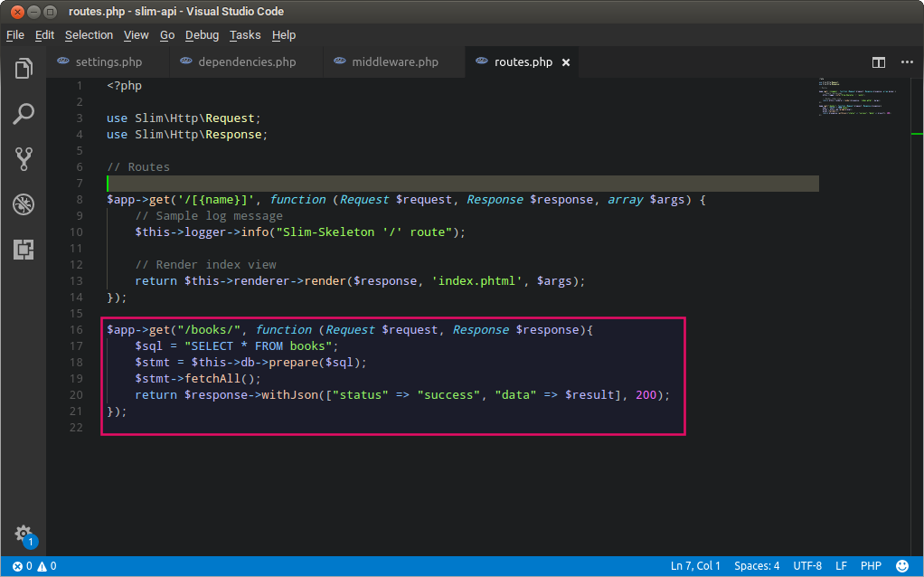Open the Extensions view icon
Screen dimensions: 924x577
click(x=24, y=250)
